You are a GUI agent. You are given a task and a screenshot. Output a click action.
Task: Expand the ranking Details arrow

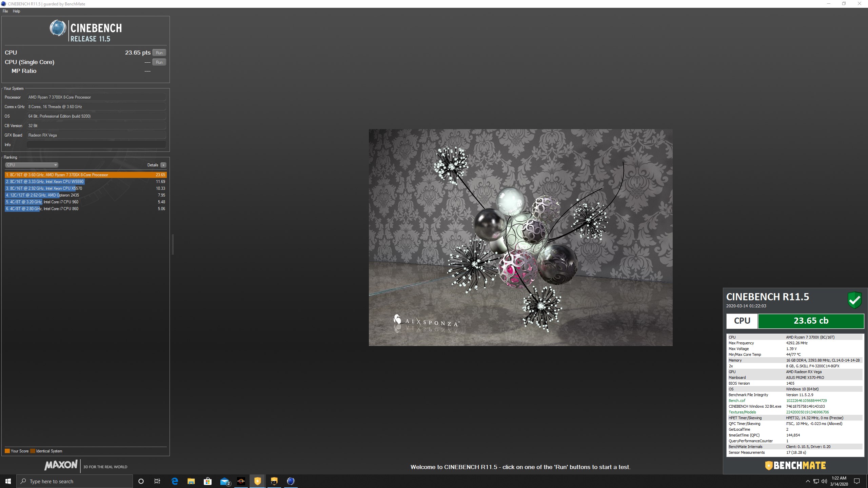pos(163,165)
